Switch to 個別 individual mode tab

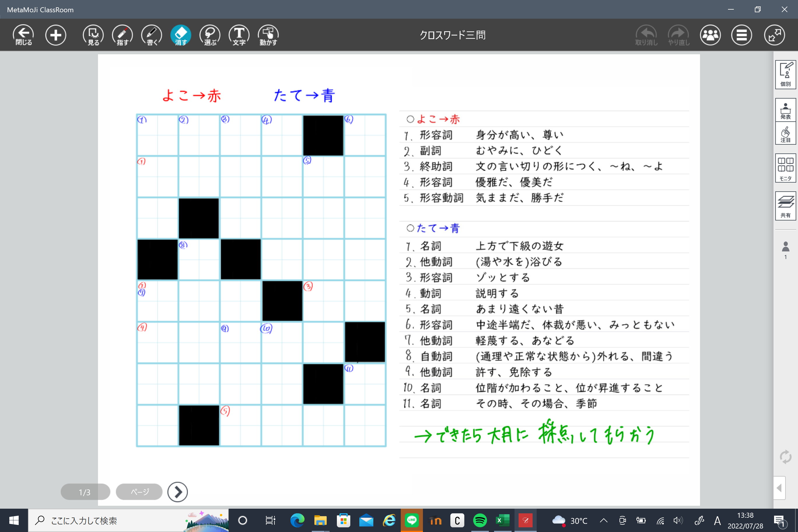coord(785,75)
